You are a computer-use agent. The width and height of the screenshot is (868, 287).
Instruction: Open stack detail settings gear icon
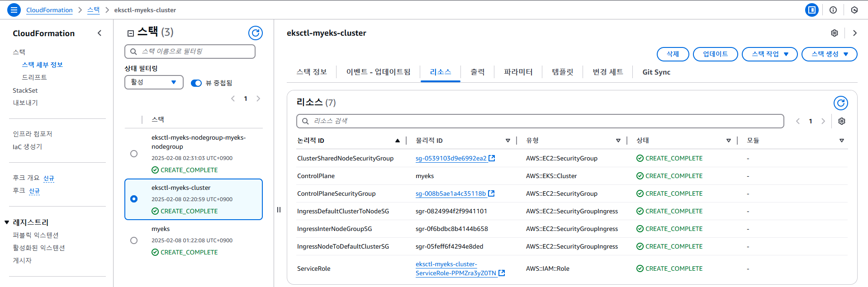(835, 33)
